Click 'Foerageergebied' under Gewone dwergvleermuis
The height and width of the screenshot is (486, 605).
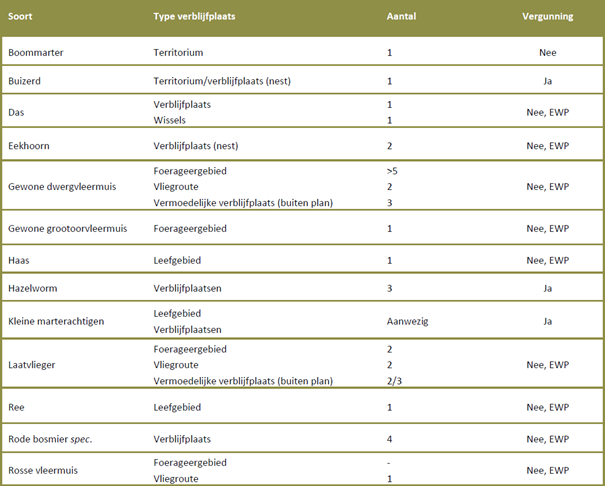[190, 171]
